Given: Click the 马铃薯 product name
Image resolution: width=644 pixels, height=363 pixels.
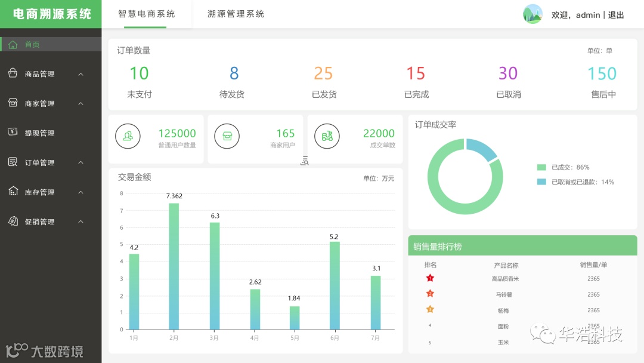Looking at the screenshot, I should 504,294.
